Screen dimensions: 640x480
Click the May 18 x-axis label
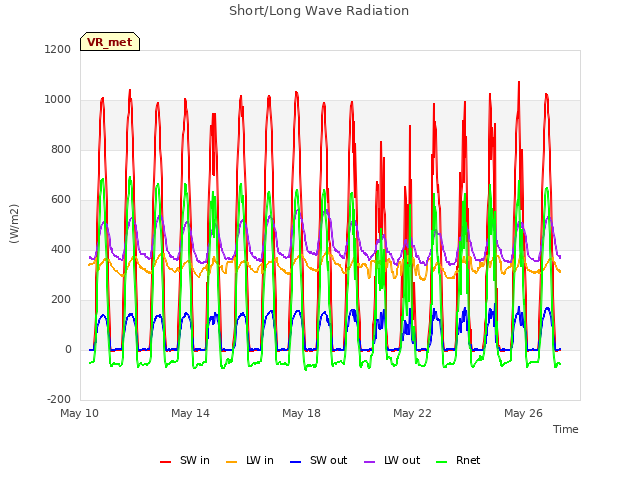[x=301, y=413]
